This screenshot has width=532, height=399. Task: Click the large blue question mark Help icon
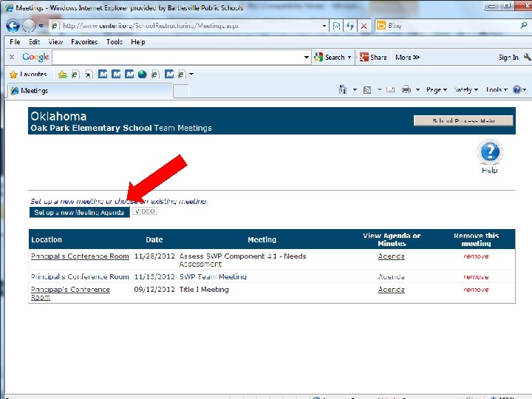(x=490, y=152)
